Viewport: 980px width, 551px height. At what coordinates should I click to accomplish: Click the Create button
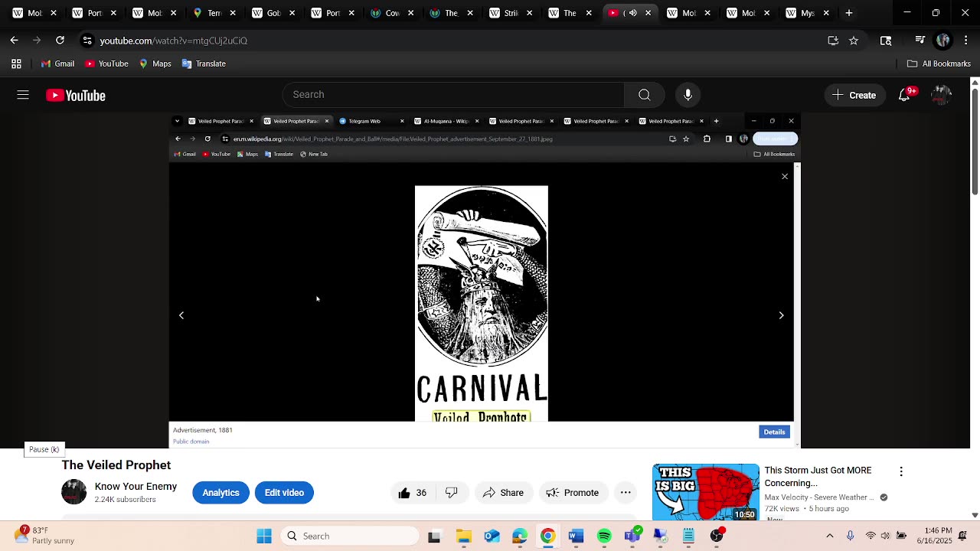(x=854, y=95)
